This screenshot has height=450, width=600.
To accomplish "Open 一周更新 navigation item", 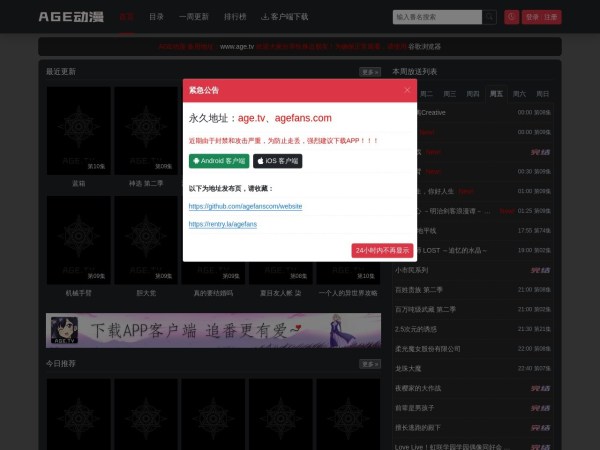I will (x=194, y=17).
